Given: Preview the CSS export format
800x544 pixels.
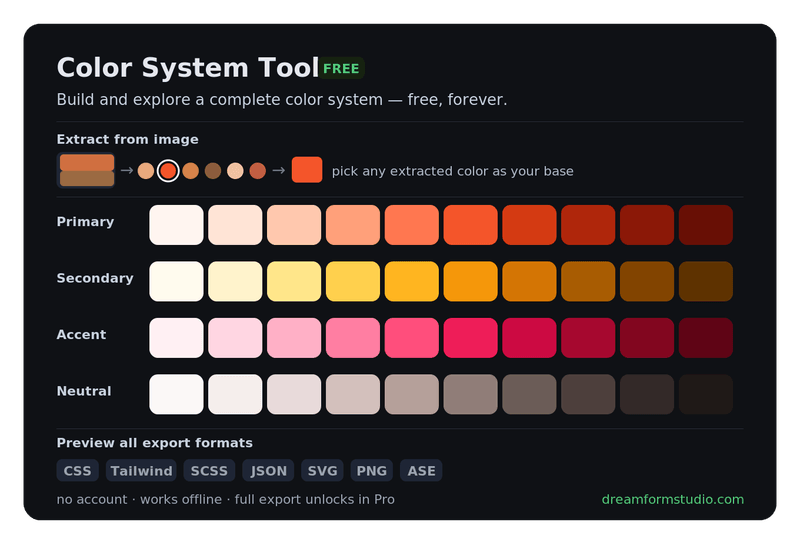Looking at the screenshot, I should pyautogui.click(x=78, y=471).
